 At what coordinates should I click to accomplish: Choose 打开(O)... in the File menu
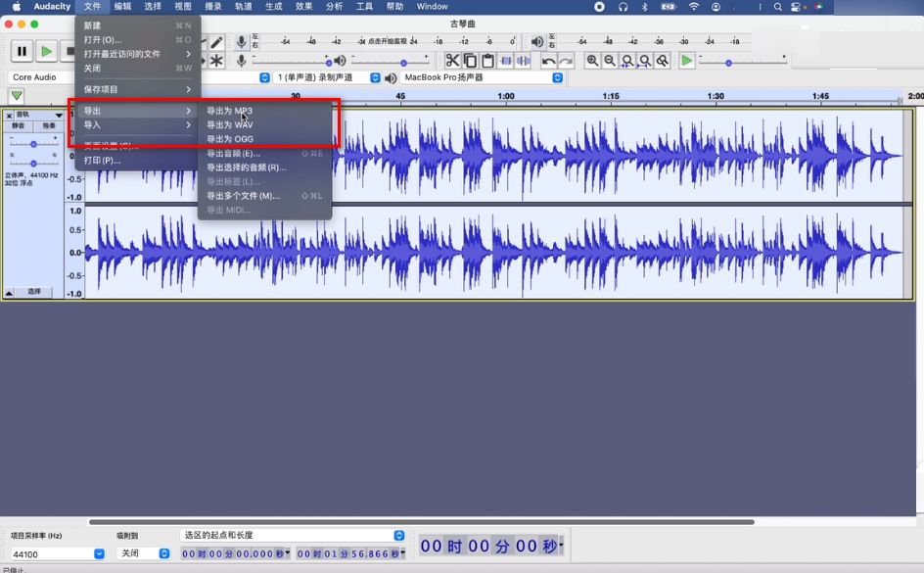[138, 39]
